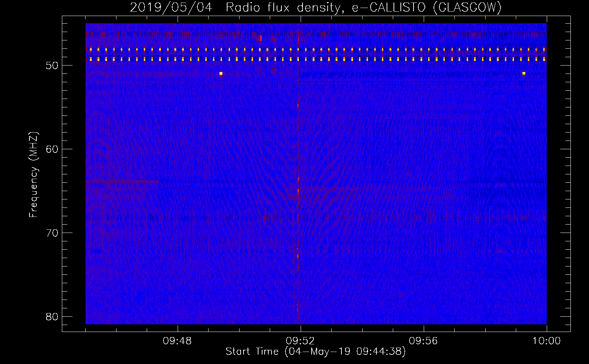Click the 50 frequency tick label
589x364 pixels.
(52, 66)
